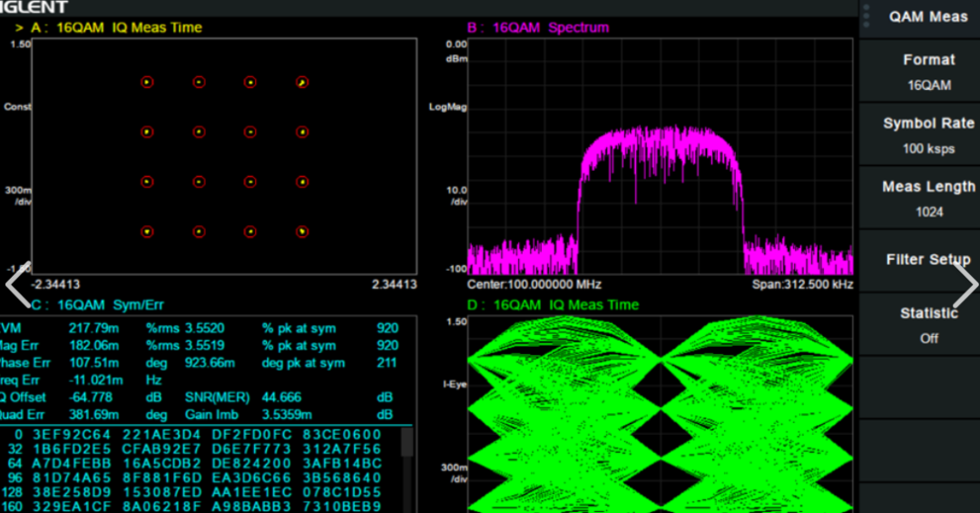The width and height of the screenshot is (980, 513).
Task: Click the SNR value 44.666
Action: pyautogui.click(x=281, y=398)
